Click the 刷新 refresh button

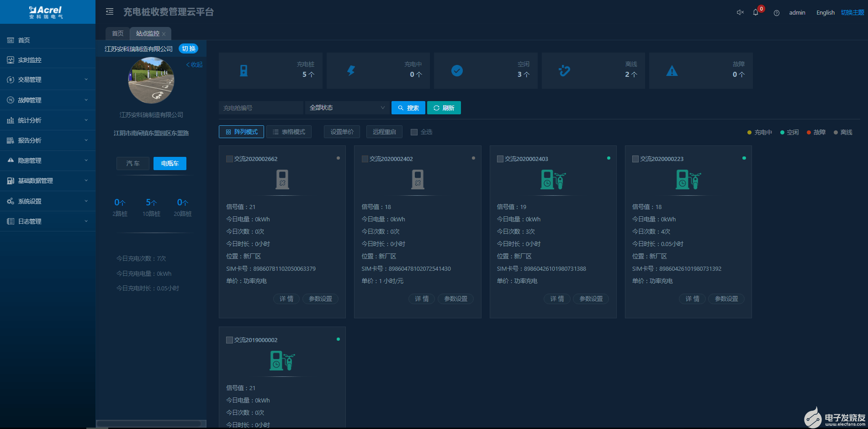[x=444, y=107]
